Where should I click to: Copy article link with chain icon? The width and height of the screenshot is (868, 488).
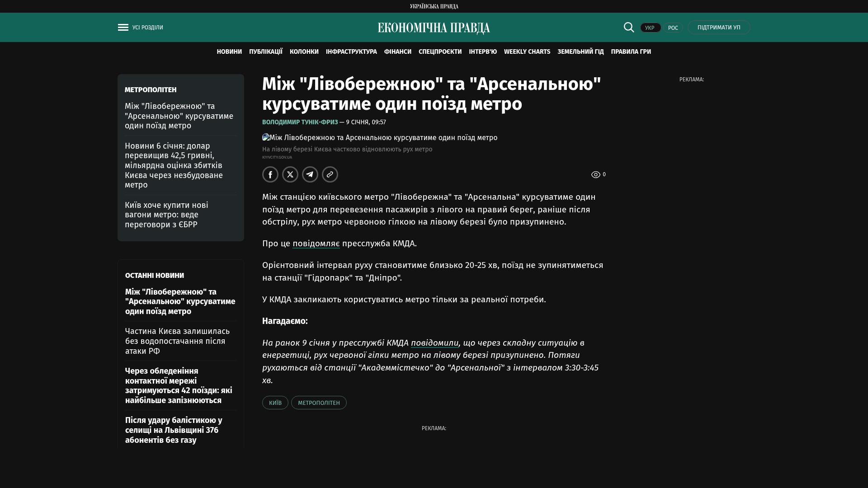click(x=330, y=174)
